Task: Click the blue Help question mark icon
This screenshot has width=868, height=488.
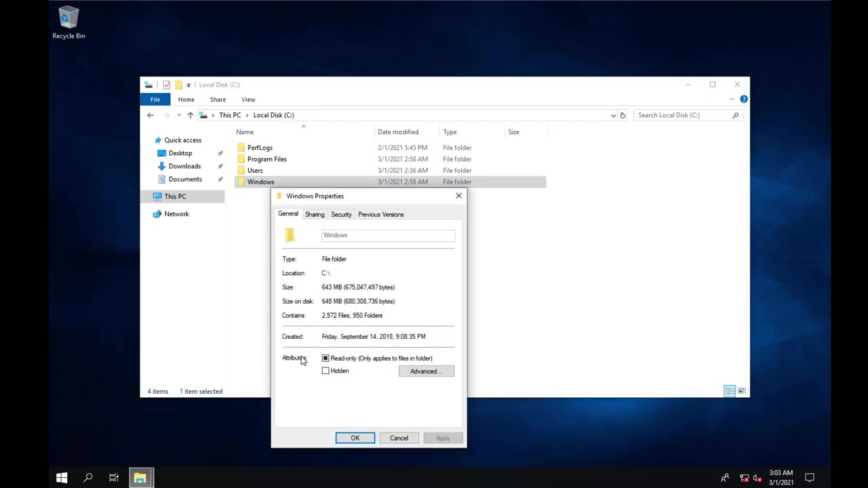Action: 743,100
